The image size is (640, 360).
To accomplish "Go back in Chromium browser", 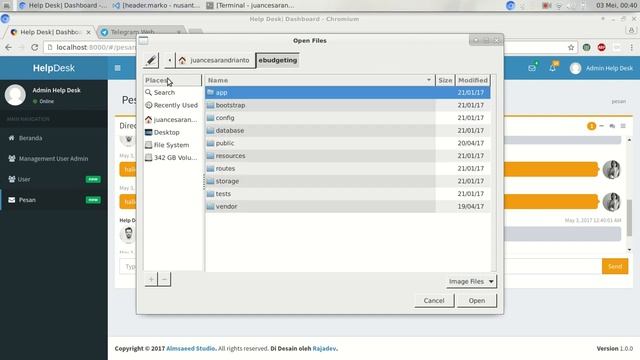I will tap(9, 48).
